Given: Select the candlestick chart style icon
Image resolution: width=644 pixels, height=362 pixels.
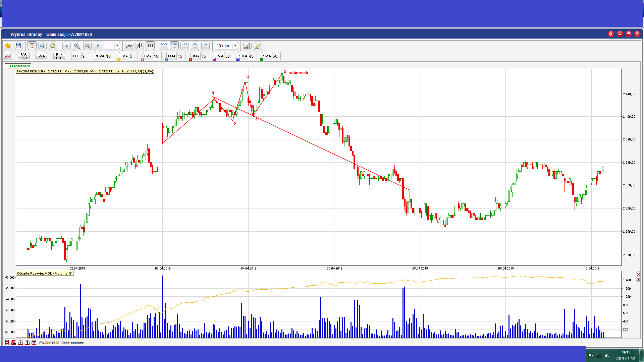Looking at the screenshot, I should coord(150,46).
